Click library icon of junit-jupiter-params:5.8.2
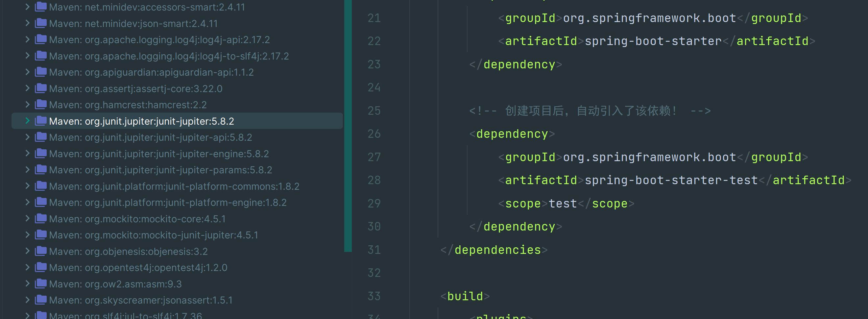Image resolution: width=868 pixels, height=319 pixels. pyautogui.click(x=41, y=169)
